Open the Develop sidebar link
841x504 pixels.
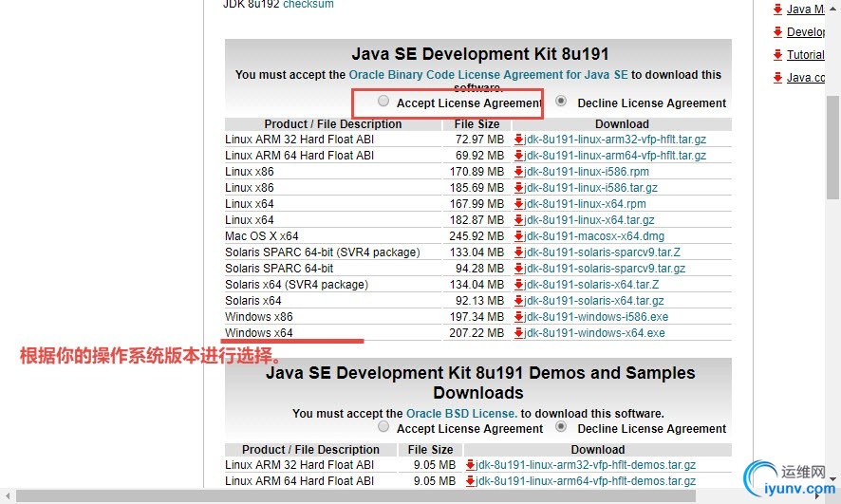click(x=806, y=32)
